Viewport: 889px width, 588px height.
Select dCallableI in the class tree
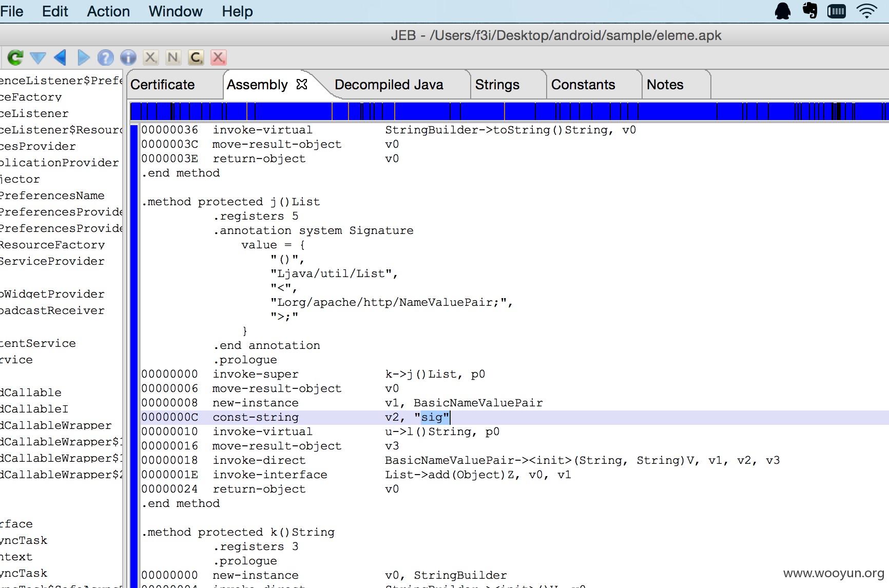point(34,409)
